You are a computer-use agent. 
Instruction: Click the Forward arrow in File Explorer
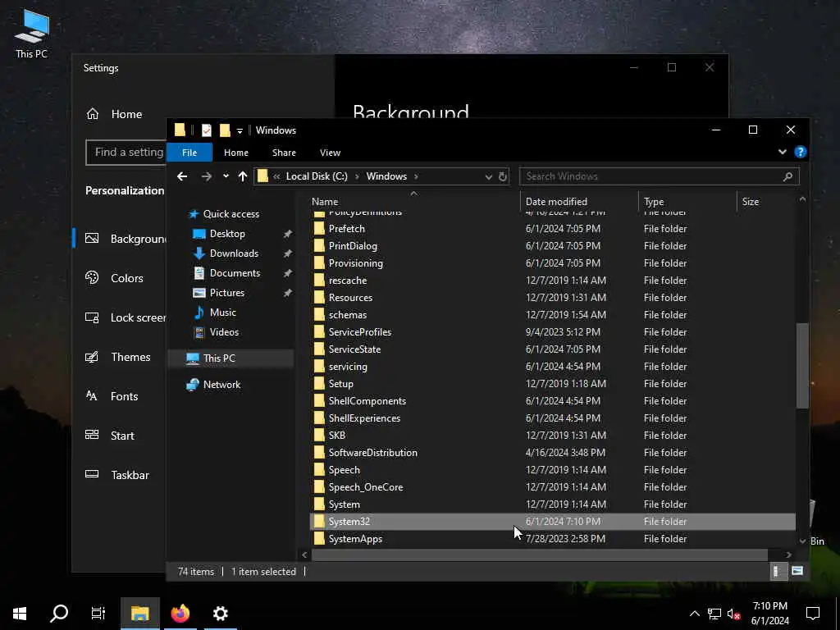[x=206, y=176]
